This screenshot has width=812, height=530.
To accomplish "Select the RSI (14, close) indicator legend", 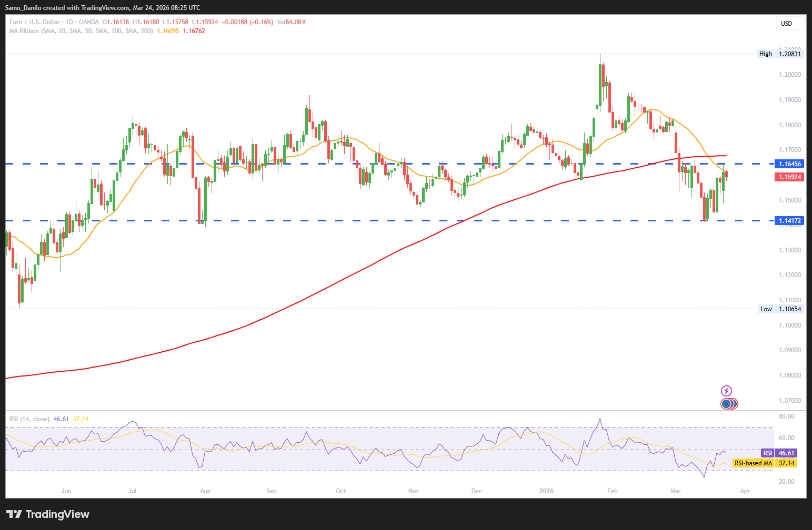I will click(29, 419).
